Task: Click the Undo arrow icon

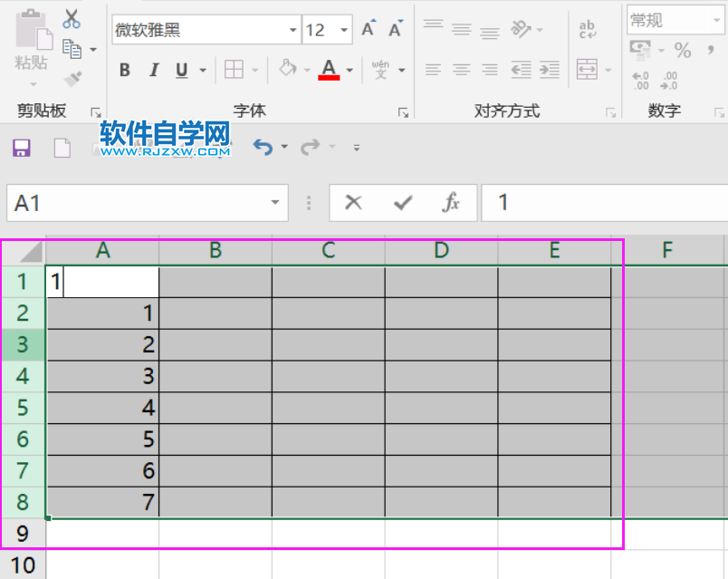Action: point(261,146)
